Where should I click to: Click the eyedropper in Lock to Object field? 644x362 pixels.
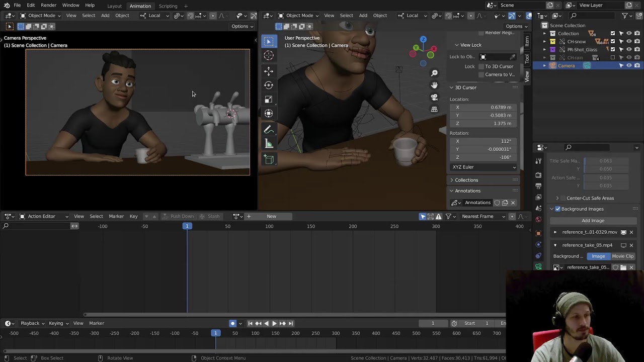(513, 57)
